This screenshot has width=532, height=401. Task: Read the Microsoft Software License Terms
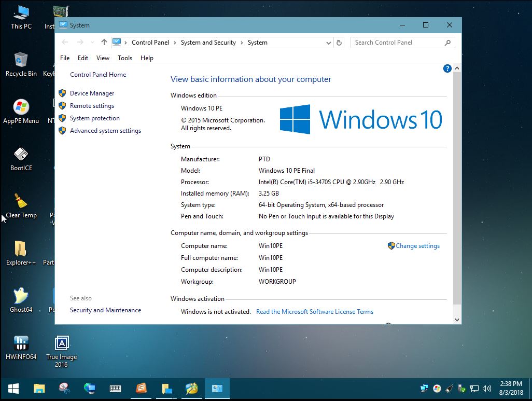pyautogui.click(x=315, y=312)
